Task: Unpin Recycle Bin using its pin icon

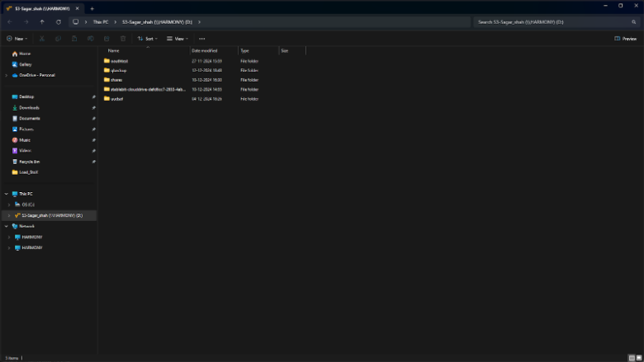Action: [x=93, y=162]
